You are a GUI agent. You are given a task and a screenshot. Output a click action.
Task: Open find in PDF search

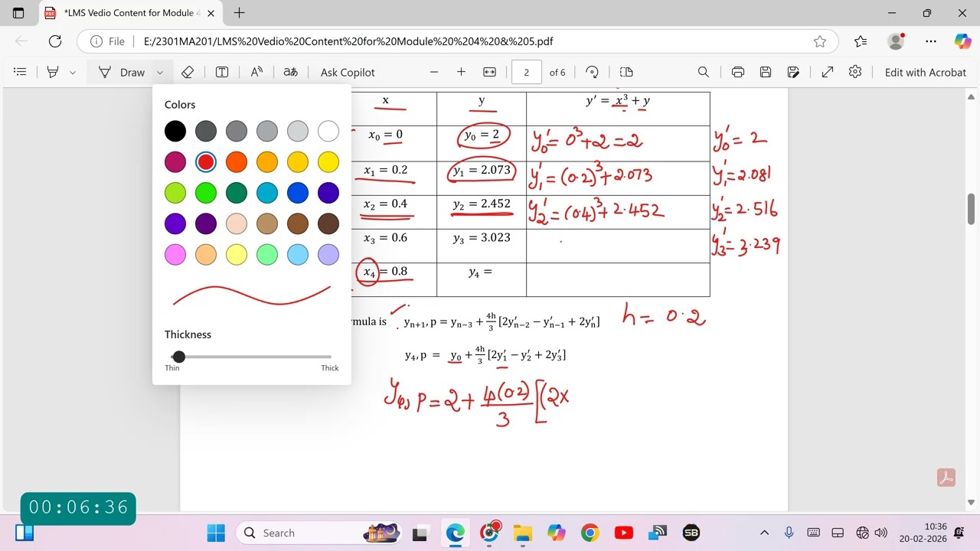(x=704, y=72)
